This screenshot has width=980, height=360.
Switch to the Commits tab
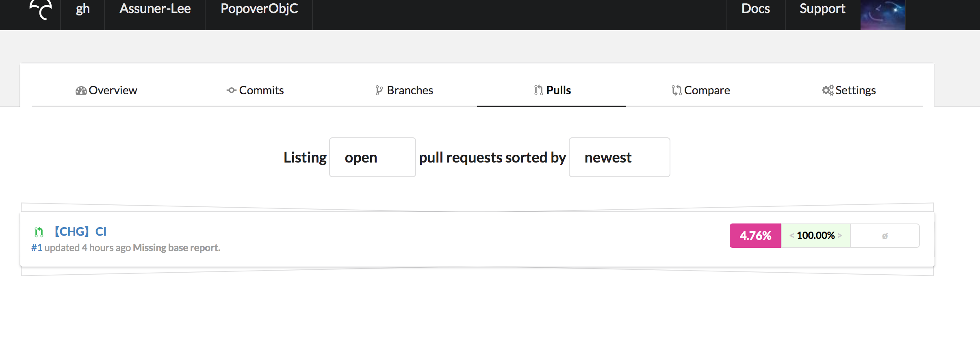(255, 90)
